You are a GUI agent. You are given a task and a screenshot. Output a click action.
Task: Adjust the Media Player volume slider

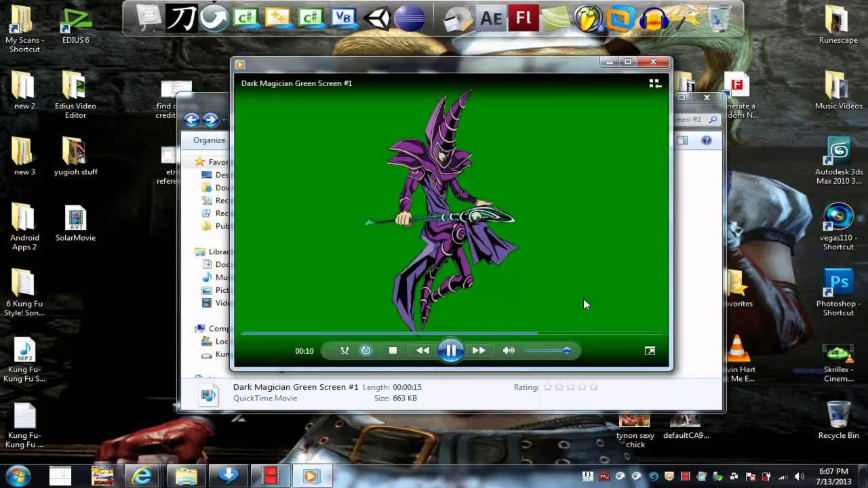tap(547, 350)
